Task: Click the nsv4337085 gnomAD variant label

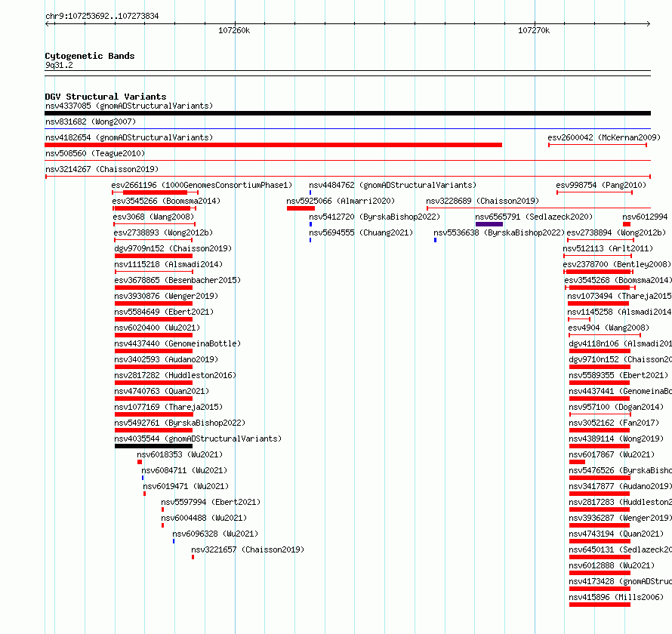Action: point(129,106)
